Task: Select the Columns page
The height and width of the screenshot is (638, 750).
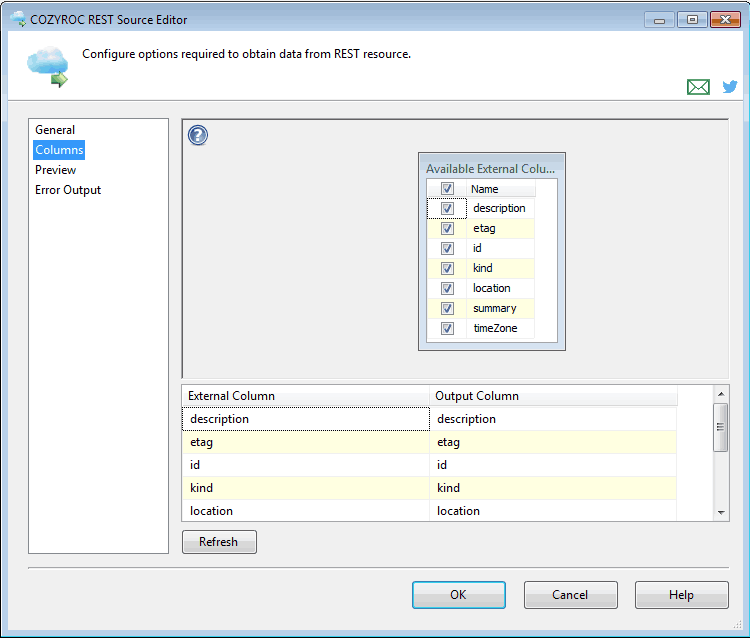Action: point(59,150)
